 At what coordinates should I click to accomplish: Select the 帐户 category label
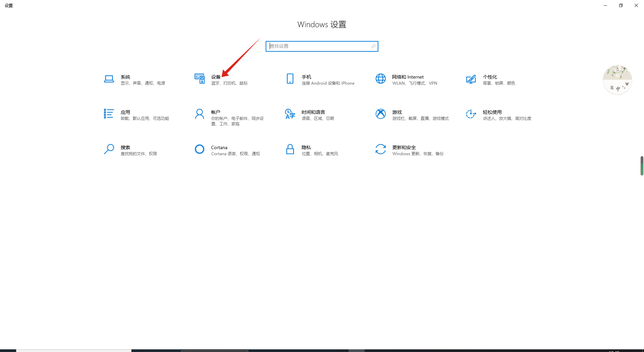[216, 112]
